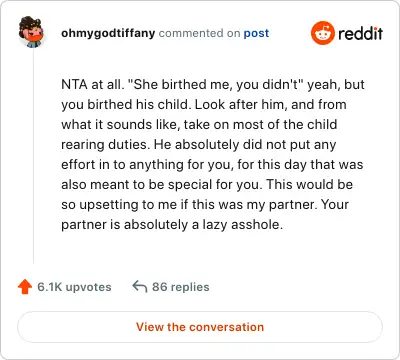Click the View the conversation button
This screenshot has width=400, height=360.
click(200, 327)
